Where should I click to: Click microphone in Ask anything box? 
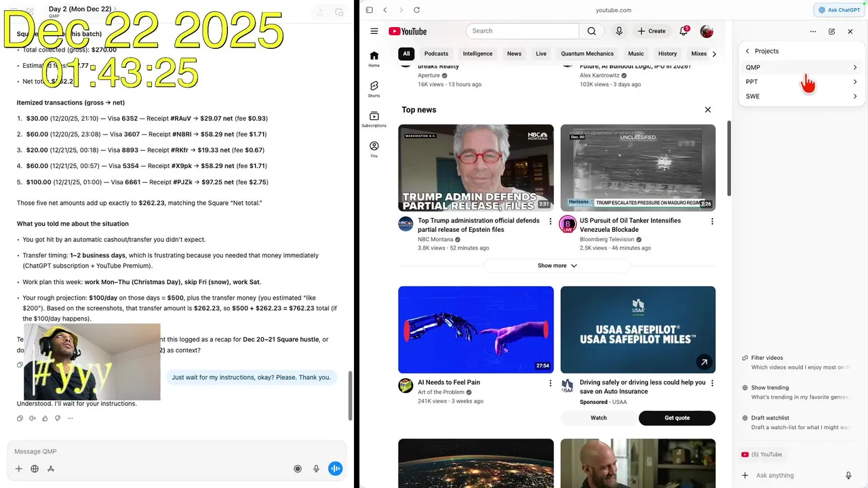pyautogui.click(x=848, y=475)
